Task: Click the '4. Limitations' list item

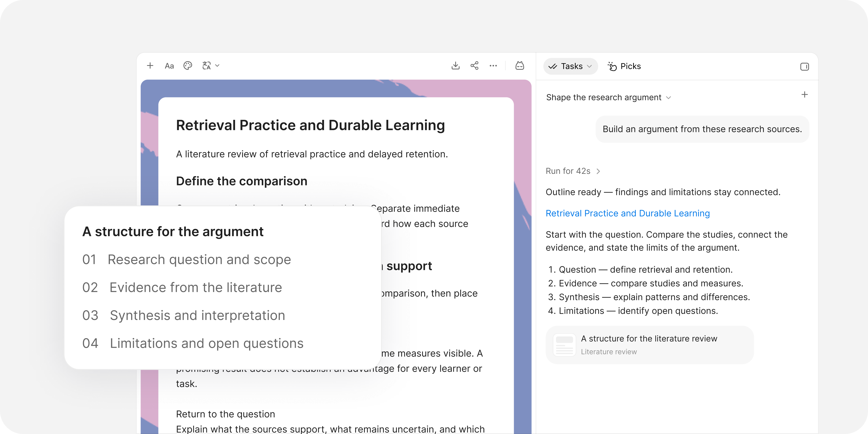Action: click(633, 311)
